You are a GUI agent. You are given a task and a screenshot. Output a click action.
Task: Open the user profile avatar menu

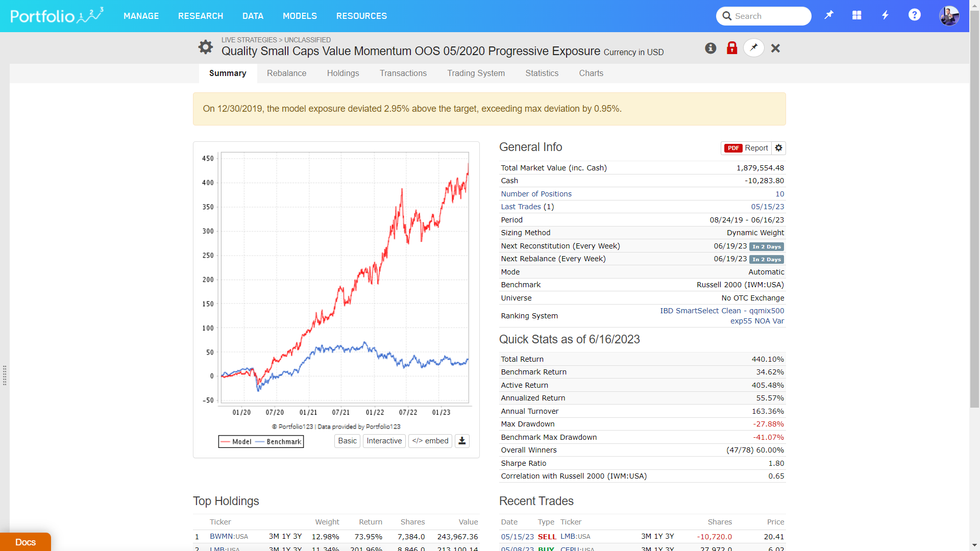pyautogui.click(x=949, y=16)
